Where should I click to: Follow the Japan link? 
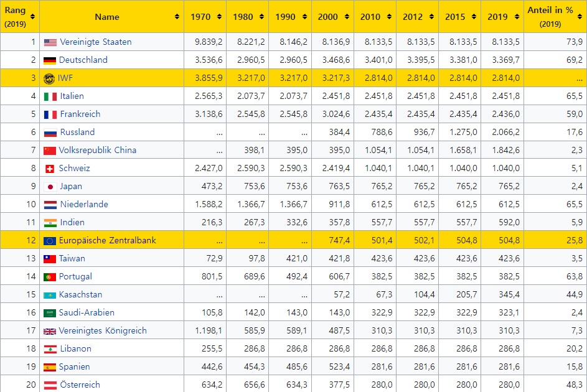pos(71,186)
